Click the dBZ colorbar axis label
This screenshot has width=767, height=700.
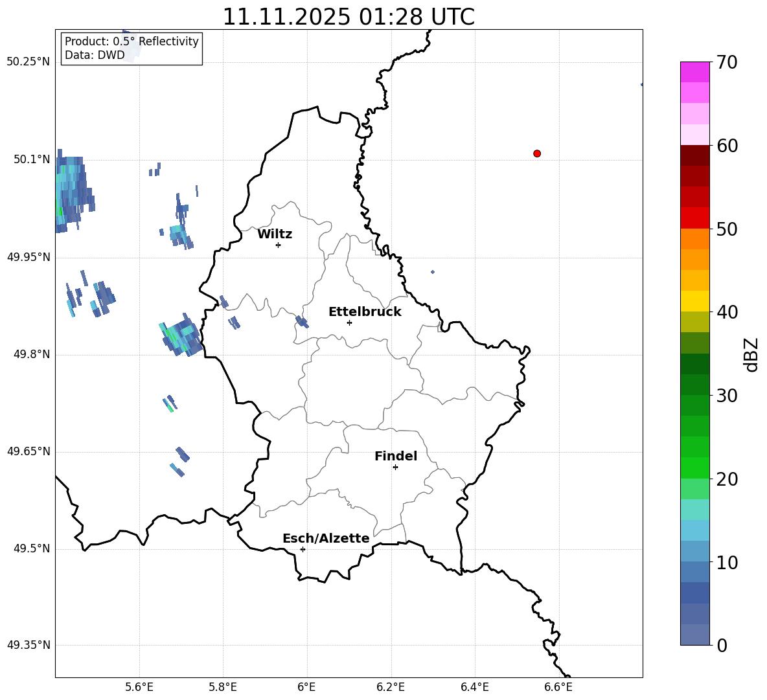[x=751, y=354]
